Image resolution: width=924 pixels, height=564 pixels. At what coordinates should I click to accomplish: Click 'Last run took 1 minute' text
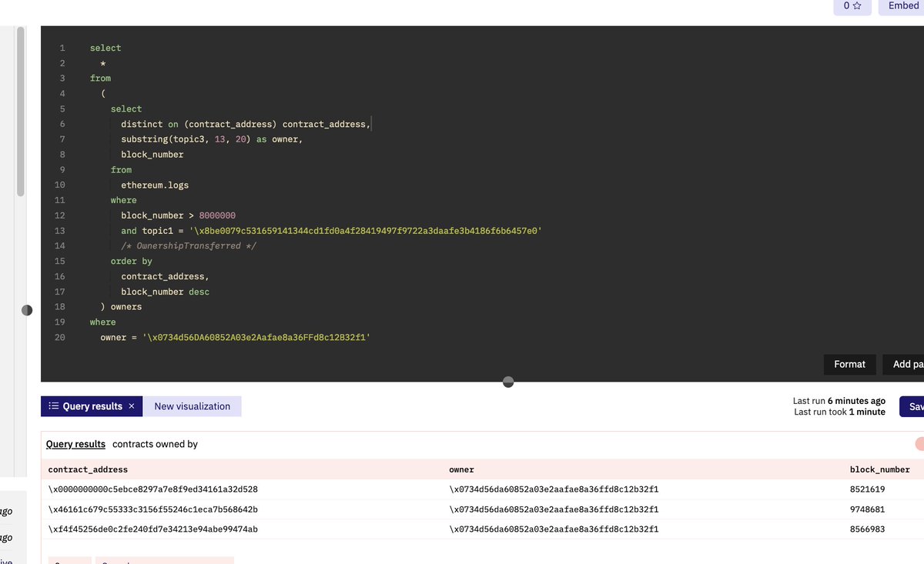point(840,412)
